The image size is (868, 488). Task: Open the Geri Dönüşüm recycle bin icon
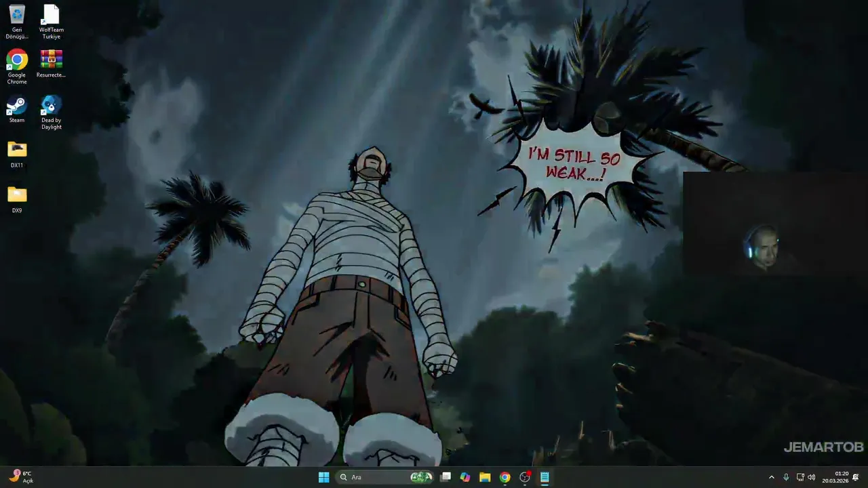(x=17, y=22)
